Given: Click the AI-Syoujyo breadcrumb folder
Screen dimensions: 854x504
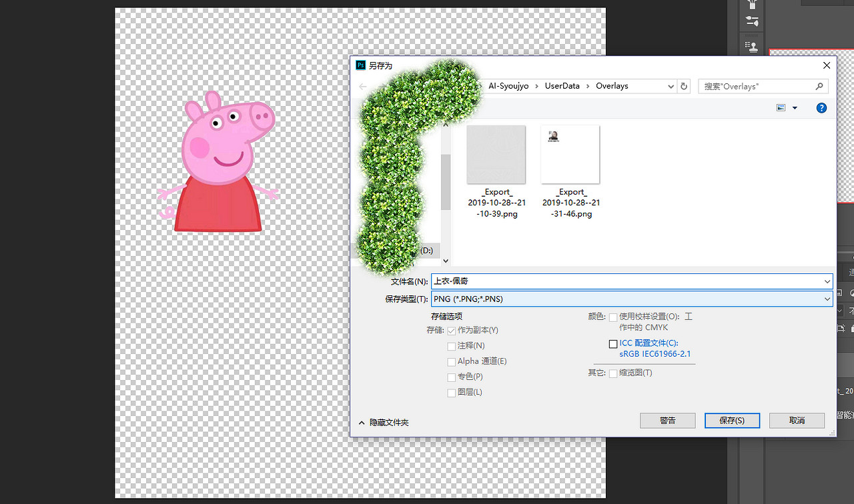Looking at the screenshot, I should point(510,86).
